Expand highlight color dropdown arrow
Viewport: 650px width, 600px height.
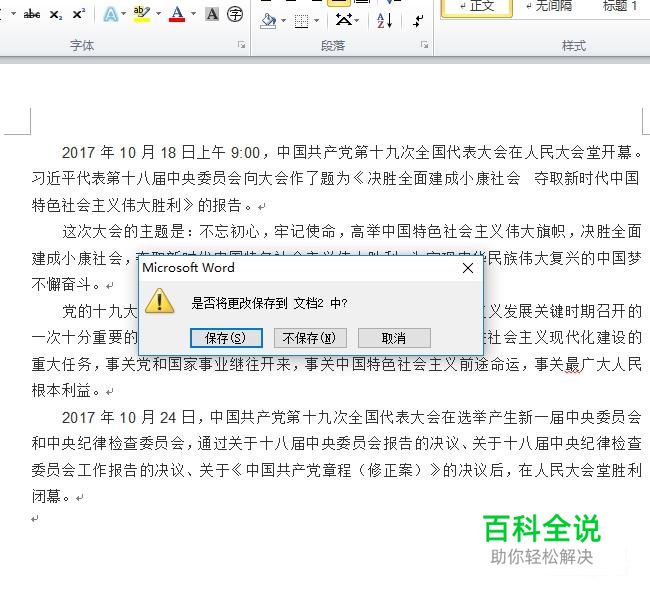point(158,14)
